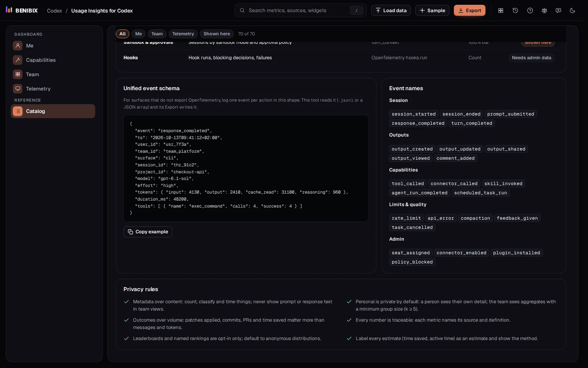Click the skill_invoked event chip
Screen dimensions: 588x368
[503, 184]
